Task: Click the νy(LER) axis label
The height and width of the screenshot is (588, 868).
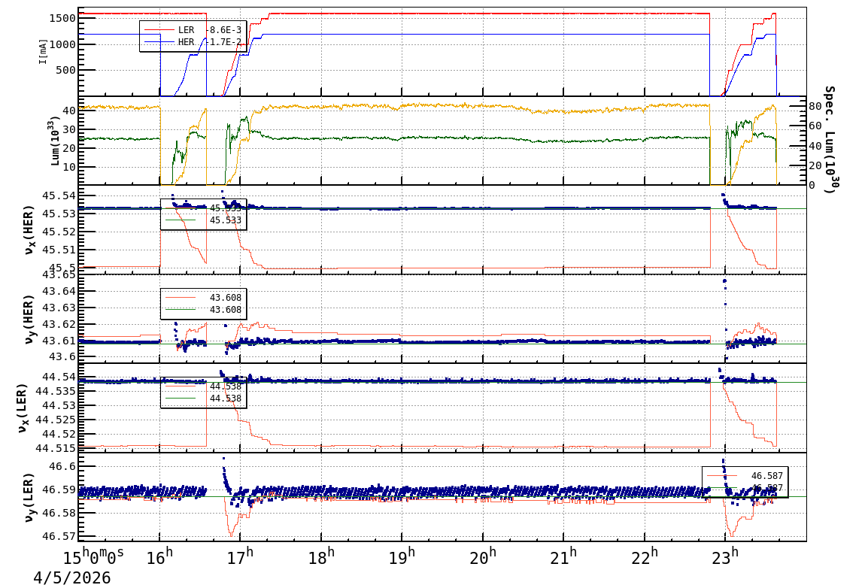Action: click(x=29, y=497)
